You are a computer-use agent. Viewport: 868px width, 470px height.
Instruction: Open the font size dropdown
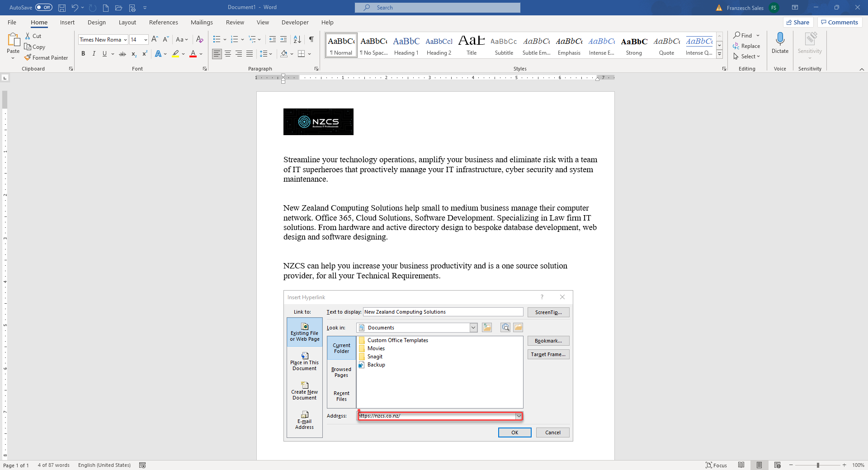click(144, 39)
